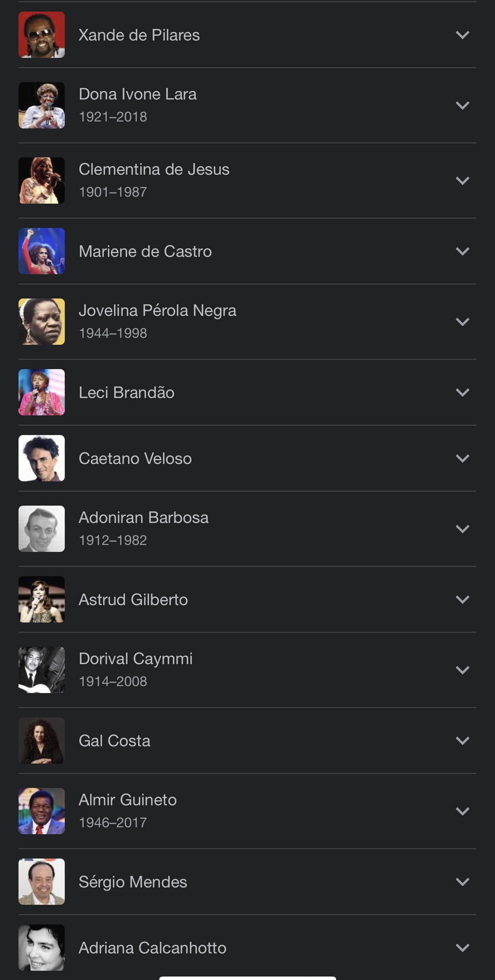This screenshot has width=495, height=980.
Task: Open the Gal Costa photo thumbnail
Action: [x=42, y=740]
